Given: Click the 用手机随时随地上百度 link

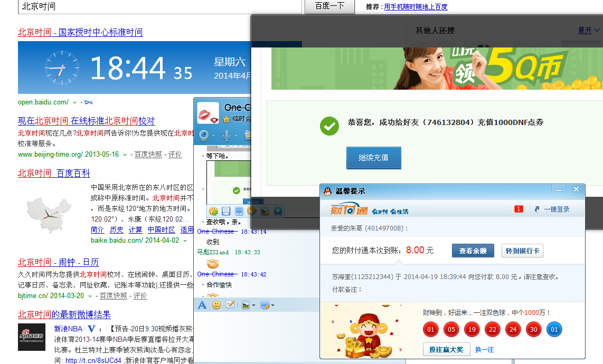Looking at the screenshot, I should pos(416,6).
